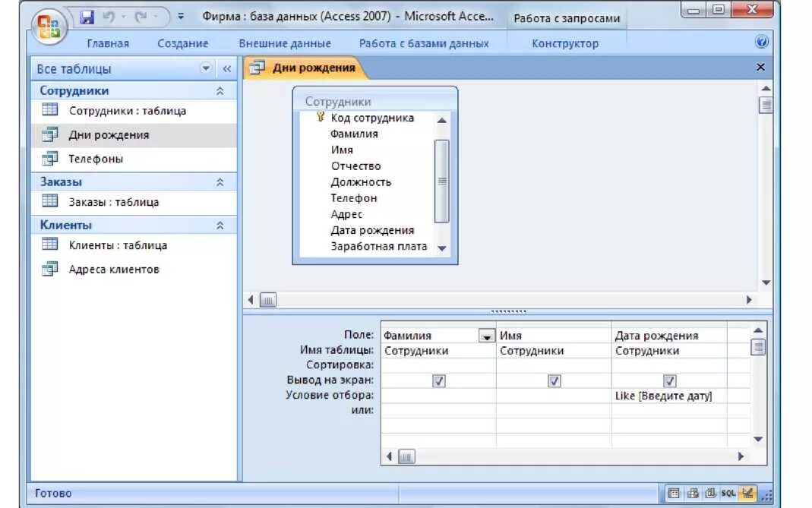Switch to Design view in status bar
The width and height of the screenshot is (812, 508).
[747, 494]
